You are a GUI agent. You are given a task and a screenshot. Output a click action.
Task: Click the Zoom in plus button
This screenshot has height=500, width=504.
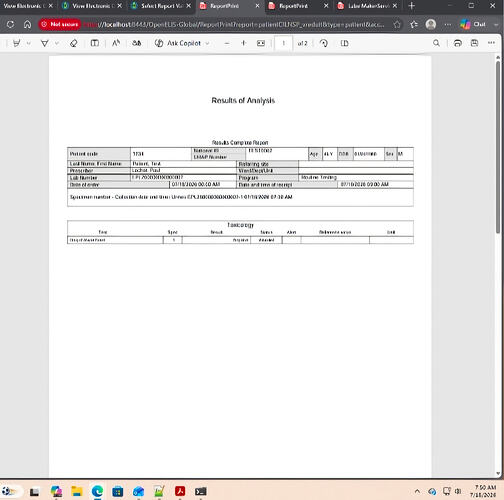(244, 43)
